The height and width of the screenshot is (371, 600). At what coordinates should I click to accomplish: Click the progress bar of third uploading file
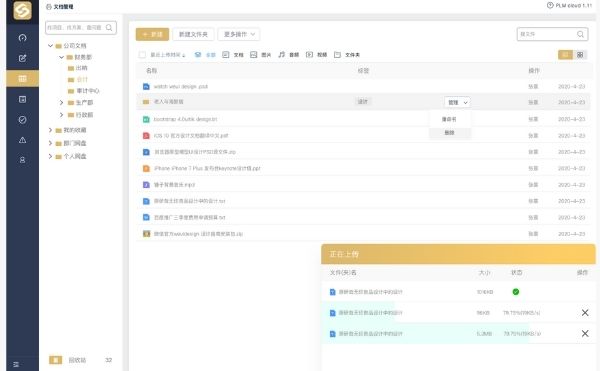click(x=426, y=334)
